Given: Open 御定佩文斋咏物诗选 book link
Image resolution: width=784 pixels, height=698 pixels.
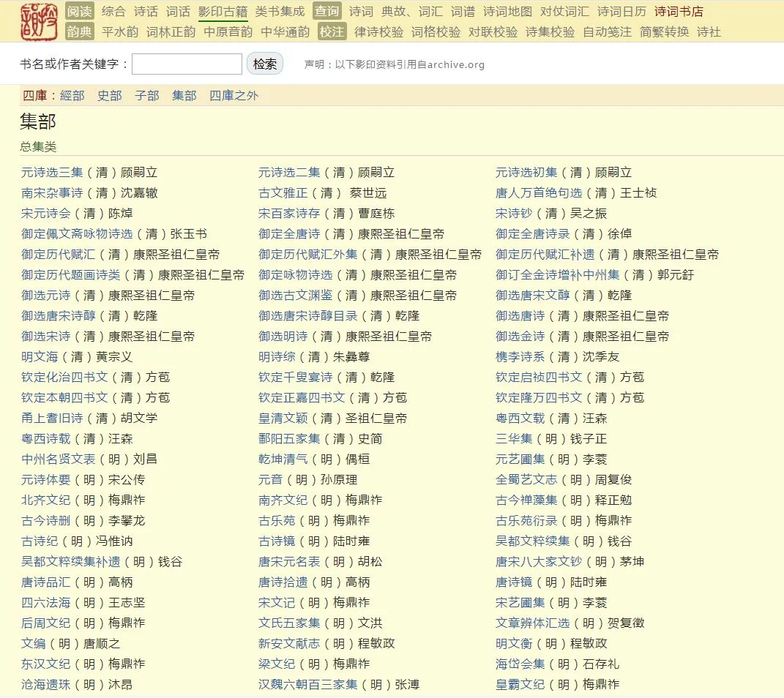Looking at the screenshot, I should (x=77, y=234).
